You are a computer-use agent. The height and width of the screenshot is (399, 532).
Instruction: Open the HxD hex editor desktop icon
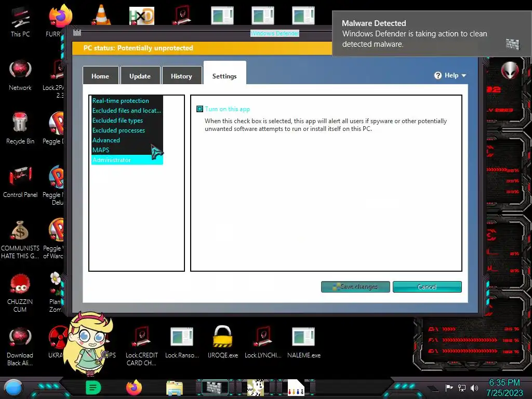(142, 16)
